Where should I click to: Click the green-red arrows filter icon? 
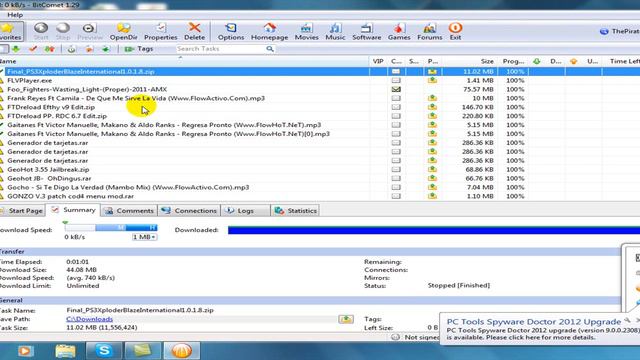[49, 49]
